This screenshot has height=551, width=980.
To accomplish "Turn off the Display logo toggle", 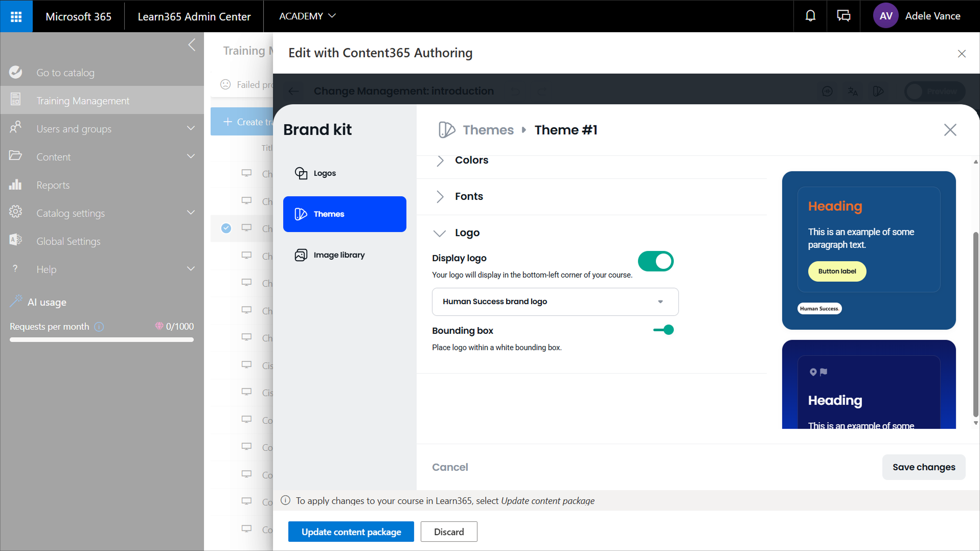I will tap(655, 261).
